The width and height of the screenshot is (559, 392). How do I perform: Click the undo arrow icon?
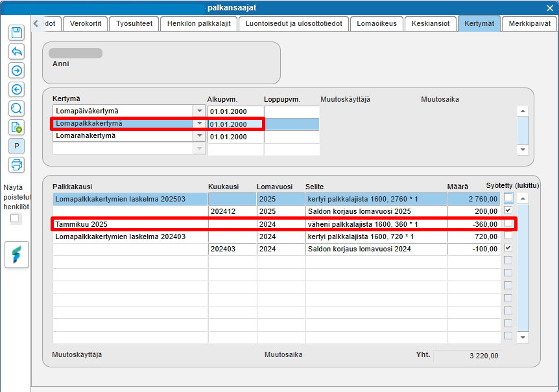click(17, 52)
